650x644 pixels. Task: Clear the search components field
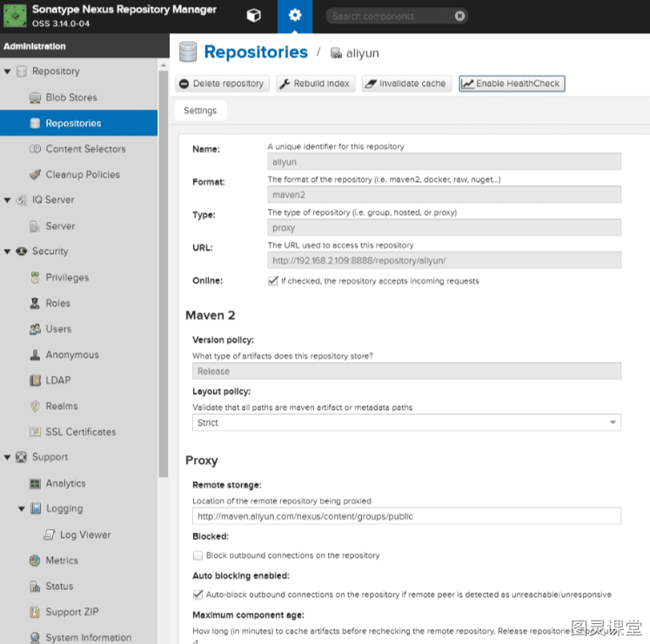click(459, 16)
